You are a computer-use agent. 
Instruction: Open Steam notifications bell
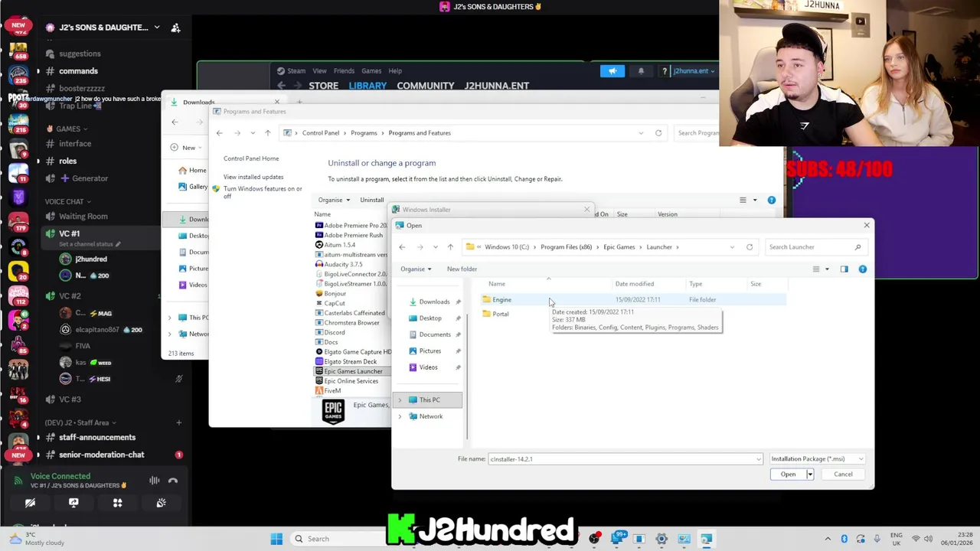pyautogui.click(x=641, y=71)
